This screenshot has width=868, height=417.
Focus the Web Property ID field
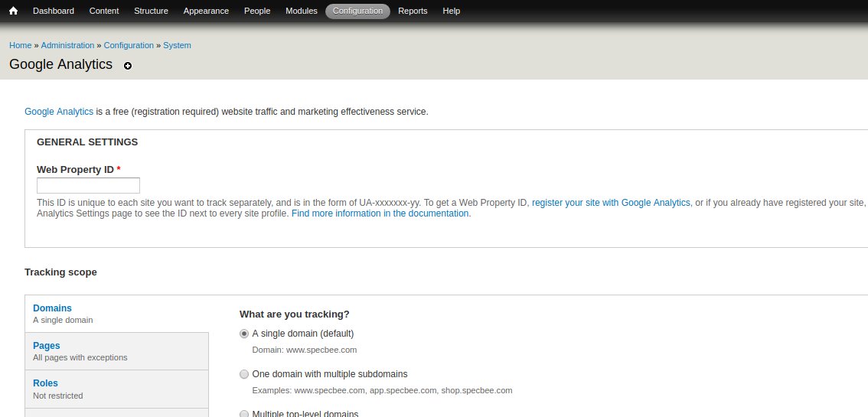(x=88, y=185)
